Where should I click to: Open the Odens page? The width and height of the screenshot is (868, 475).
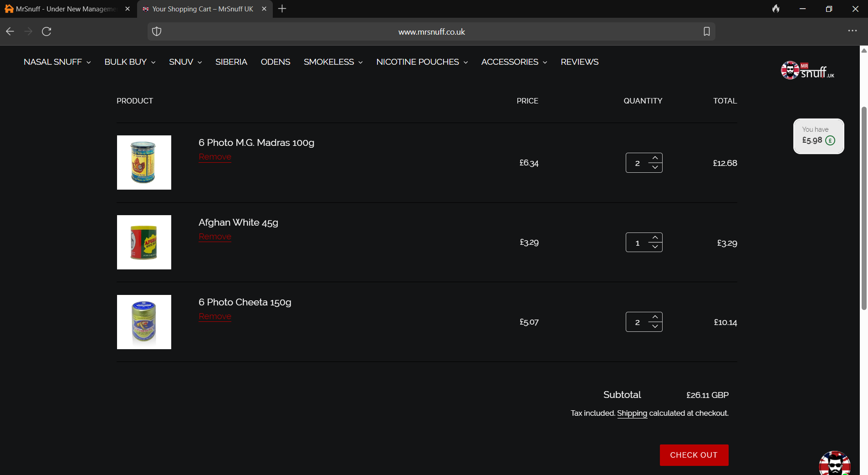tap(276, 62)
